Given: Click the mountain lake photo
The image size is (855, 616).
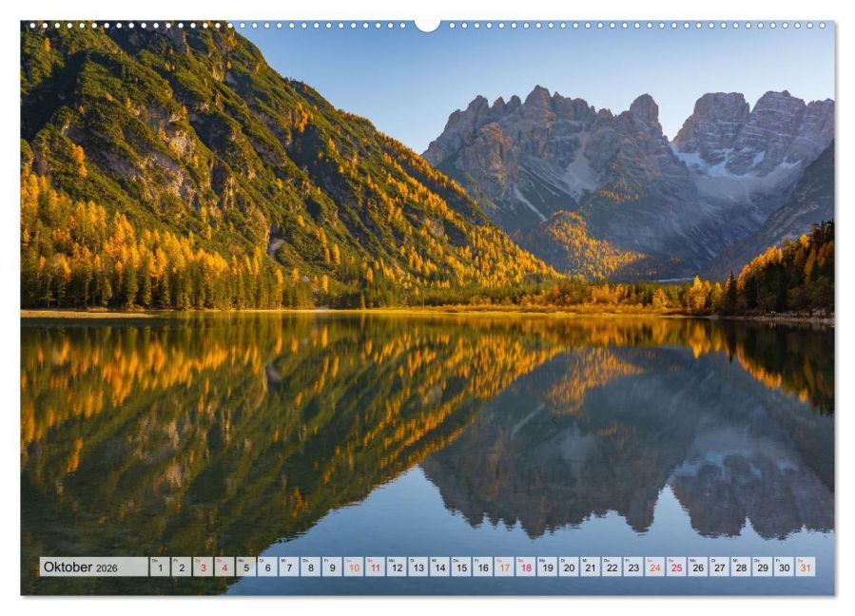Looking at the screenshot, I should click(x=428, y=308).
